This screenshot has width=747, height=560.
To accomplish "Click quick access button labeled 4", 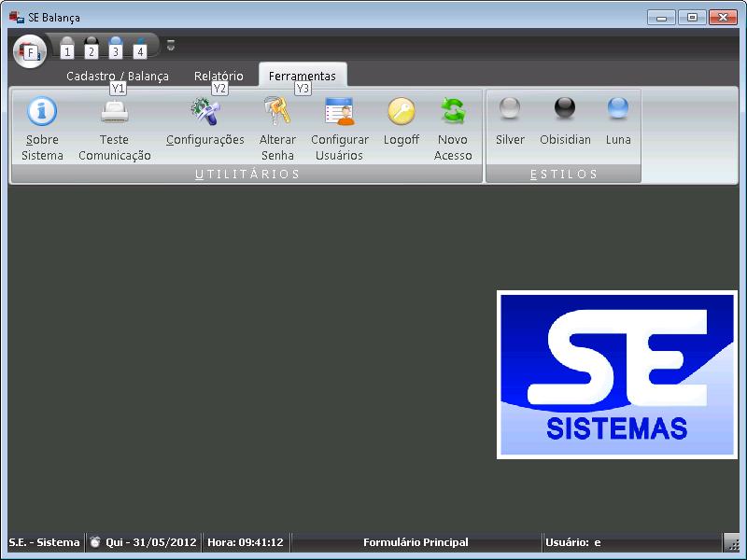I will coord(140,47).
